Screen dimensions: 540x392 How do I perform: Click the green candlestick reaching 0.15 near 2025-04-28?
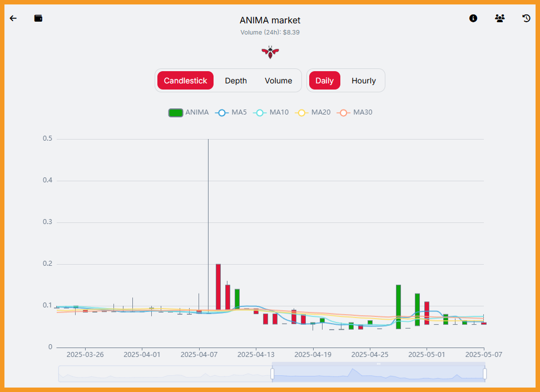(398, 307)
